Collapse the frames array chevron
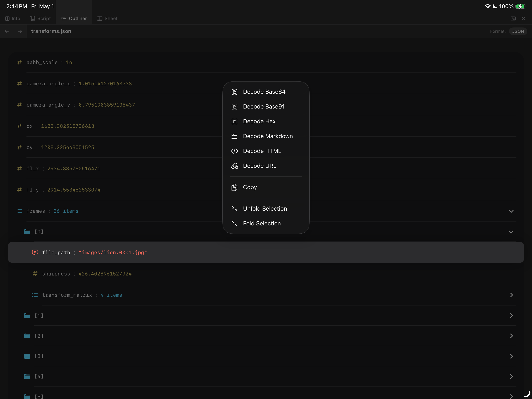Image resolution: width=532 pixels, height=399 pixels. 511,211
